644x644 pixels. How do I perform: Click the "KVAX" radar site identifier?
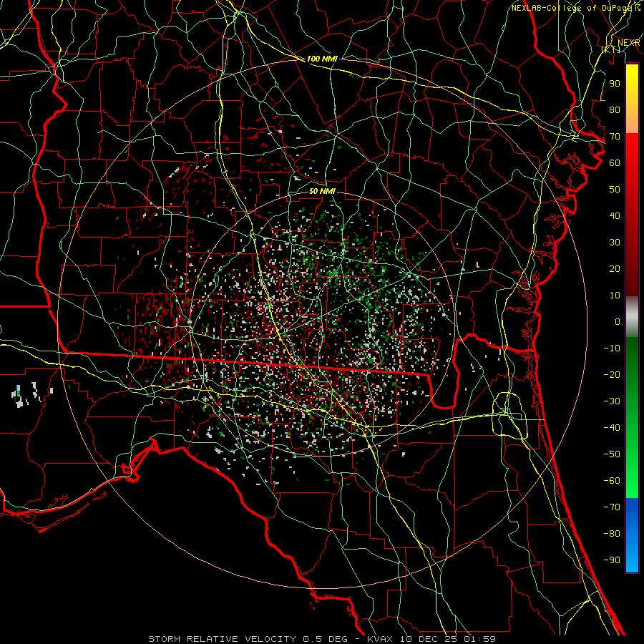coord(379,639)
